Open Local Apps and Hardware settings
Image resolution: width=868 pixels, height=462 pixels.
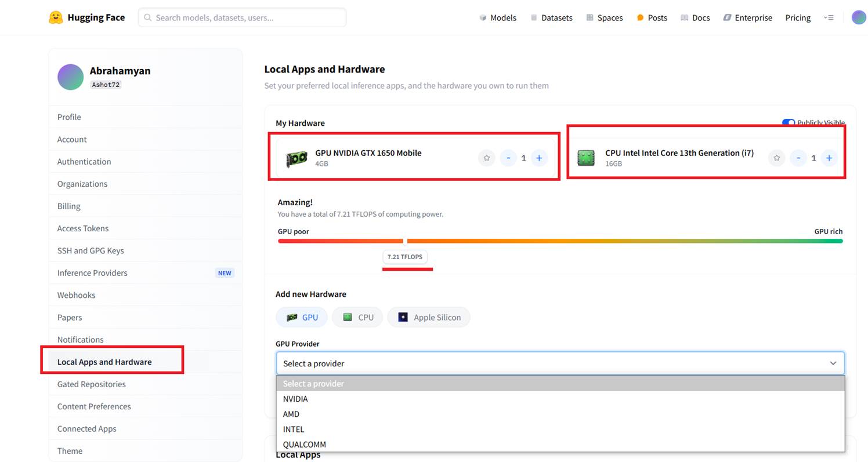pos(145,362)
